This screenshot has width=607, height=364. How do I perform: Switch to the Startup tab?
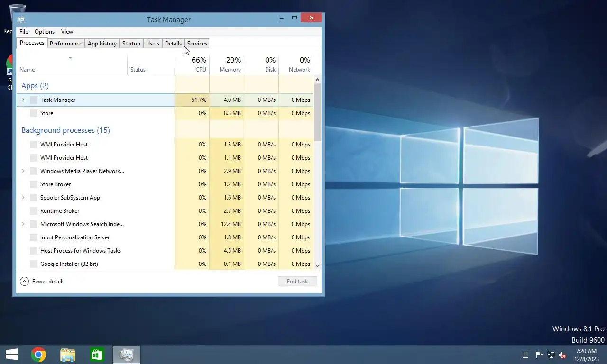(x=131, y=44)
